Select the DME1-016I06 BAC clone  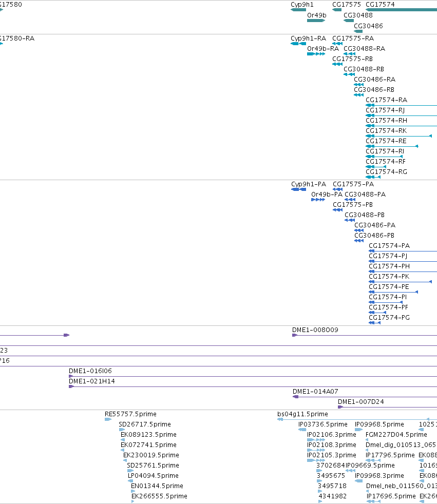(253, 376)
